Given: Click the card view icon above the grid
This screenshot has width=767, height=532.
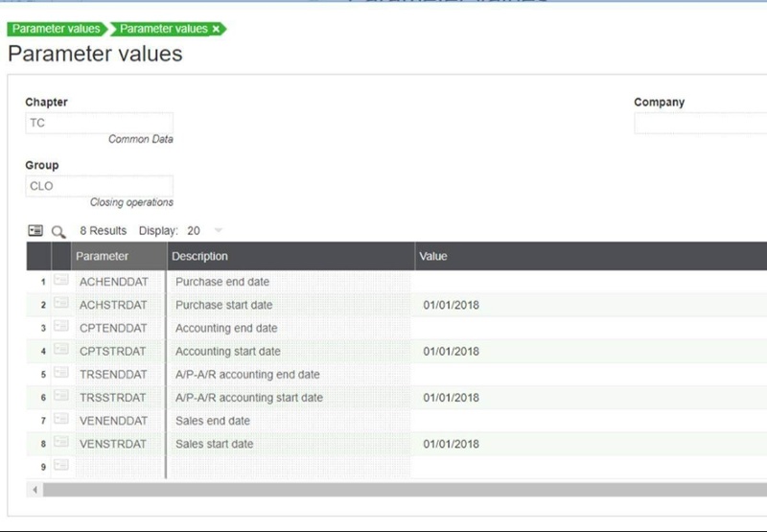Looking at the screenshot, I should point(35,231).
